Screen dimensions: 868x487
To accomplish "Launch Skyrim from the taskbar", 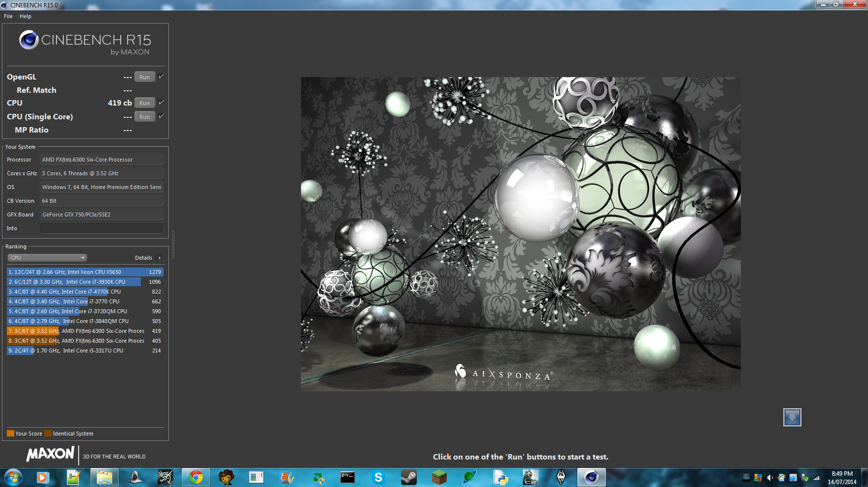I will (x=561, y=477).
